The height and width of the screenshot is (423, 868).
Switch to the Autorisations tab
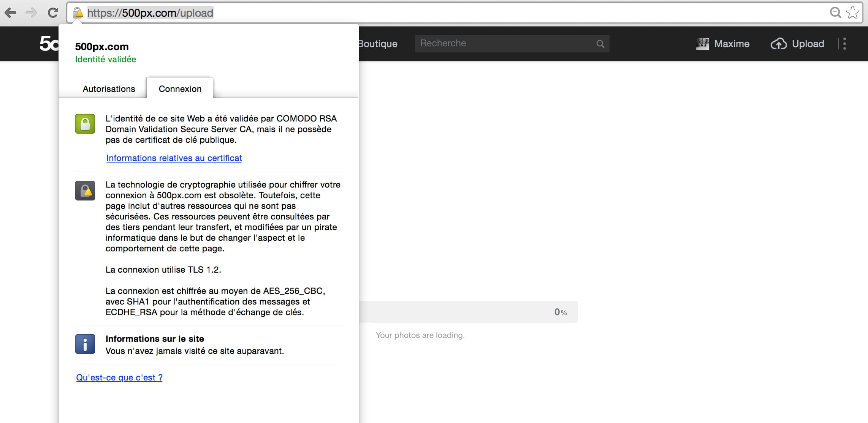(109, 89)
